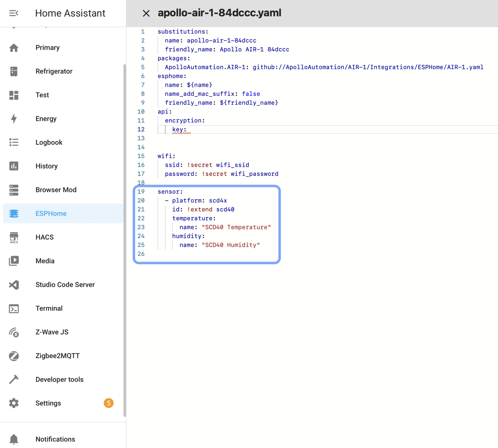This screenshot has height=448, width=498.
Task: Click the 'api:' line
Action: pyautogui.click(x=165, y=112)
